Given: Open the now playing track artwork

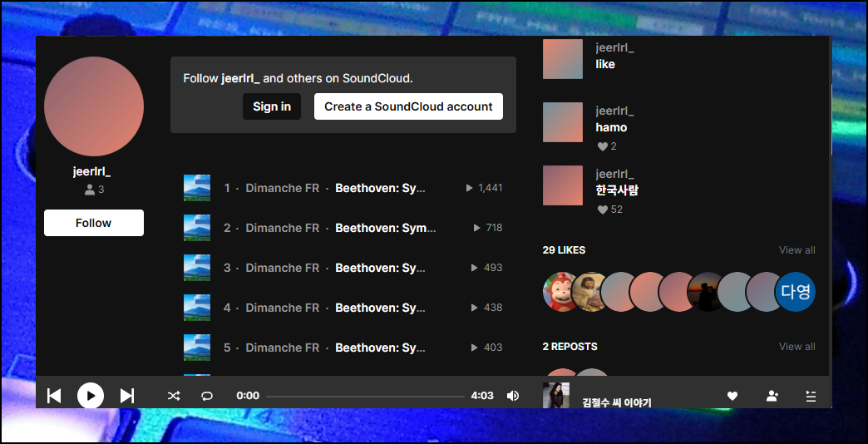Looking at the screenshot, I should [x=555, y=395].
